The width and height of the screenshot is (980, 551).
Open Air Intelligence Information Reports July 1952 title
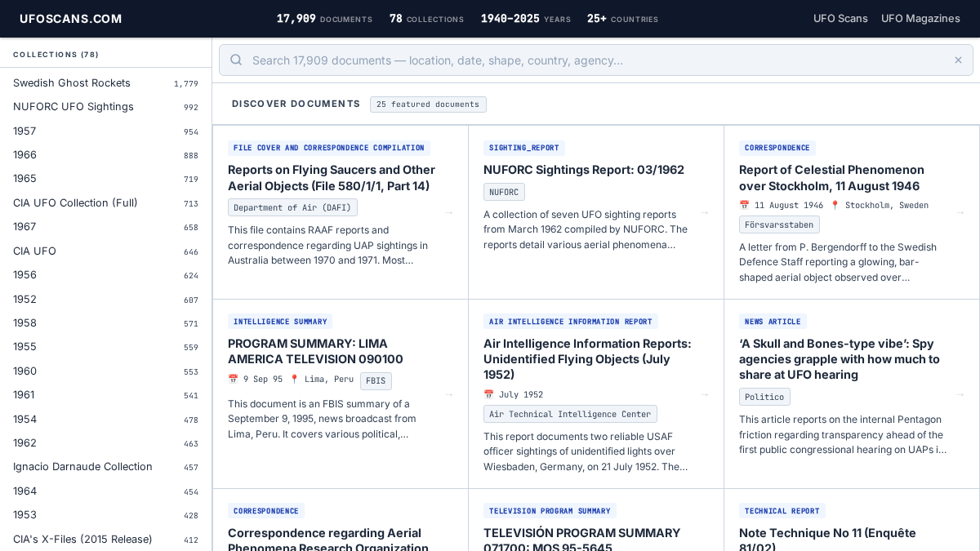point(587,359)
